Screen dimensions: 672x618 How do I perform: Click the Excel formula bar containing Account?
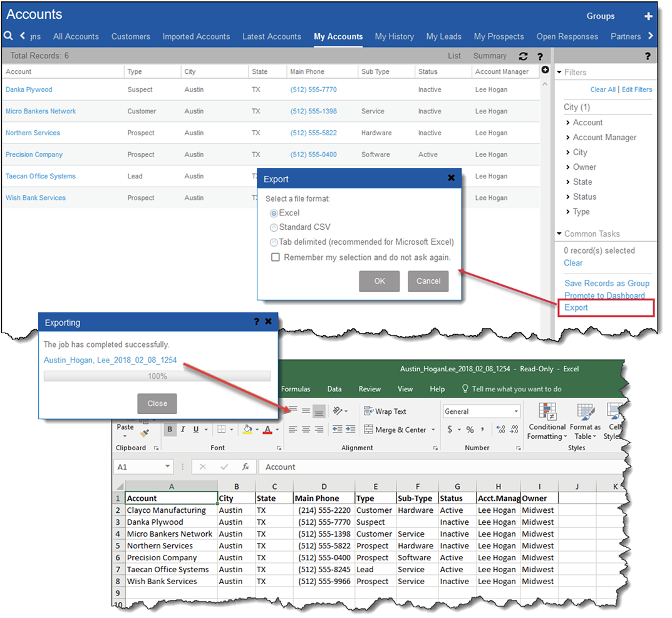pos(438,467)
